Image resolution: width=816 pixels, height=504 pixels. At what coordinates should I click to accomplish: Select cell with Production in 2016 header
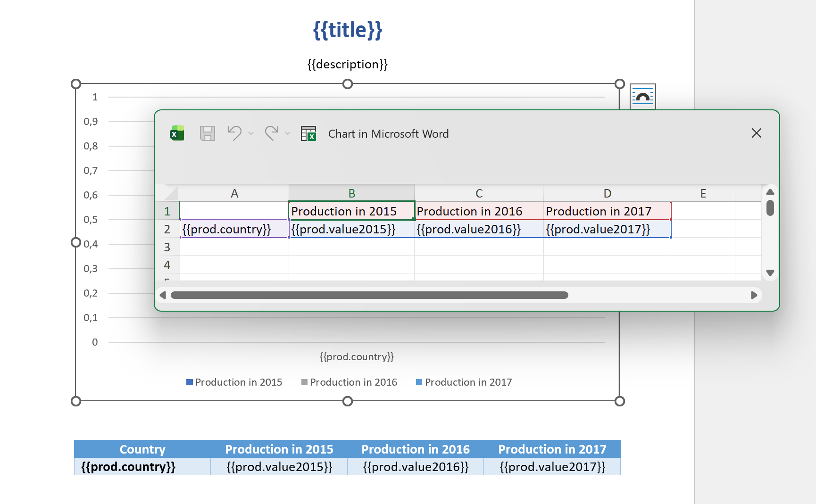pos(478,211)
